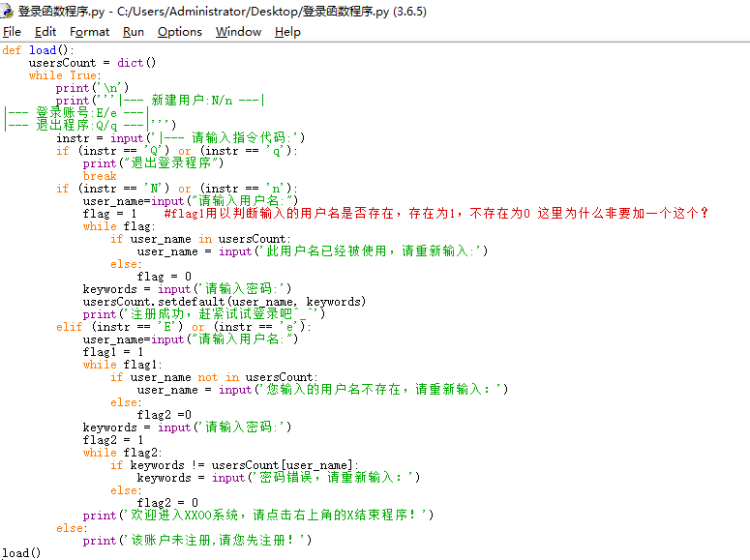Screen dimensions: 750x560
Task: Open the Options menu
Action: point(180,32)
